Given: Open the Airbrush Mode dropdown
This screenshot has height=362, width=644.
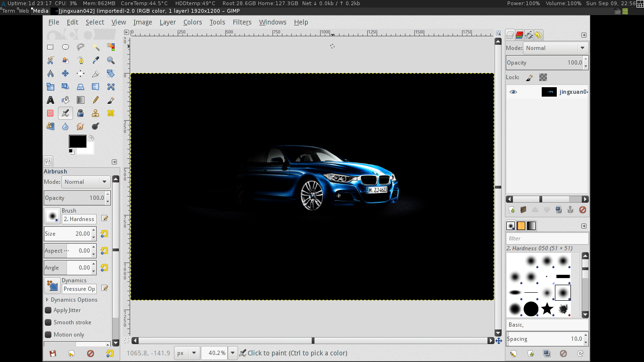Looking at the screenshot, I should point(86,182).
